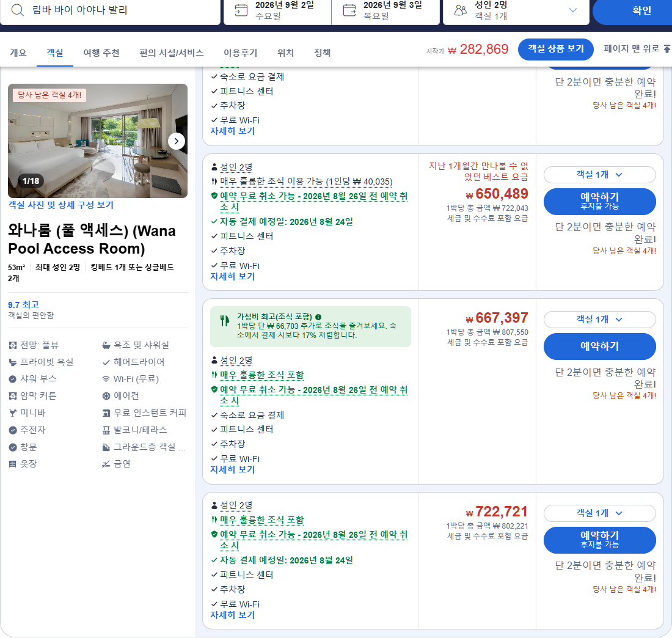Screen dimensions: 672x638
Task: Open the 개요 tab
Action: click(18, 53)
